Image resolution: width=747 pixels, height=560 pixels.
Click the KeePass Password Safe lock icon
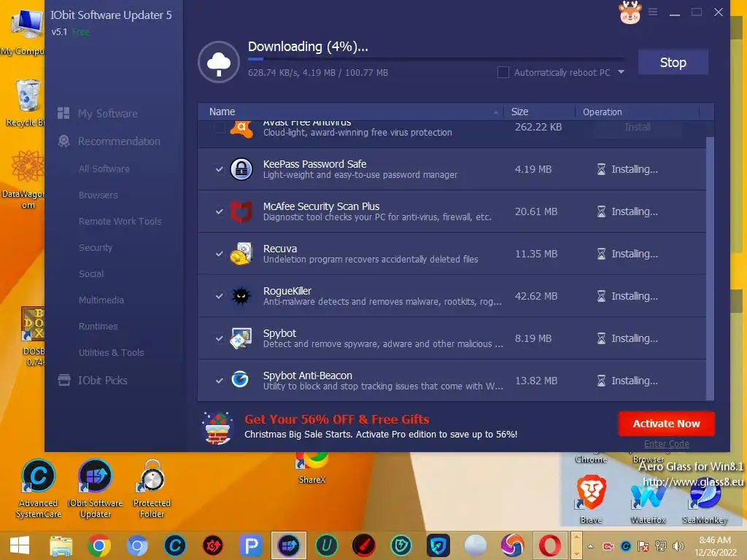point(241,169)
